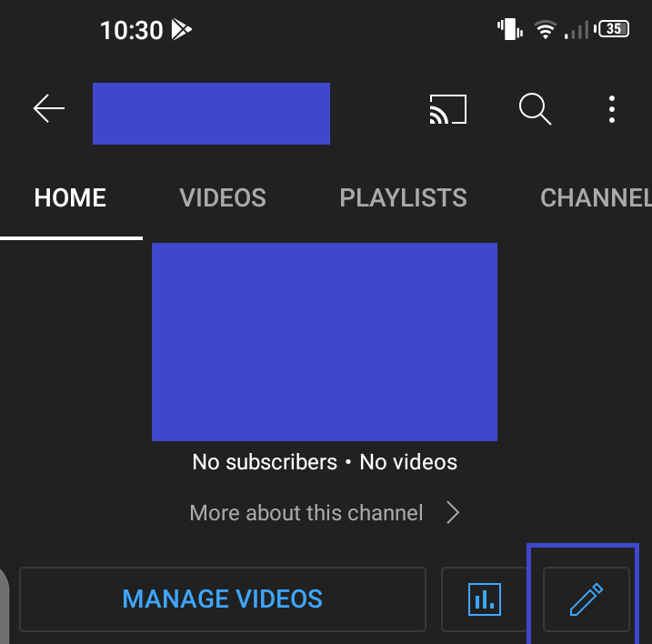Tap the back arrow in the header
The width and height of the screenshot is (652, 644).
(49, 108)
